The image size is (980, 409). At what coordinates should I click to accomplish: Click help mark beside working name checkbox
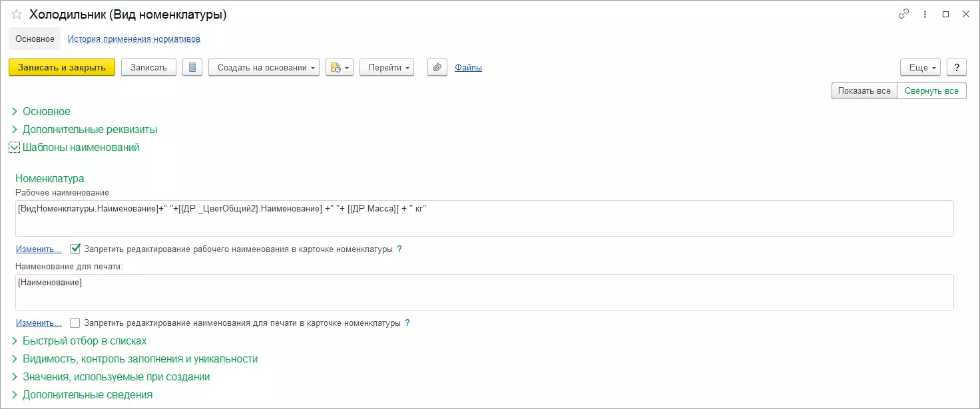(399, 249)
